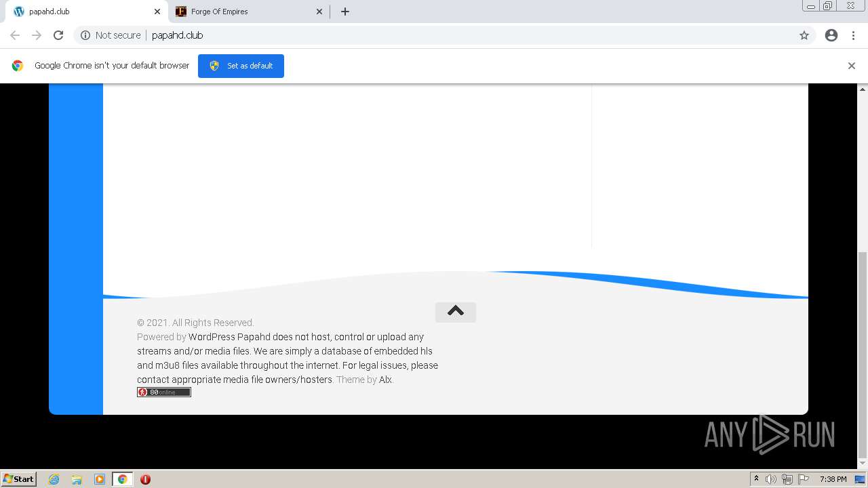Show hidden system tray icons
Viewport: 868px width, 488px height.
click(756, 479)
